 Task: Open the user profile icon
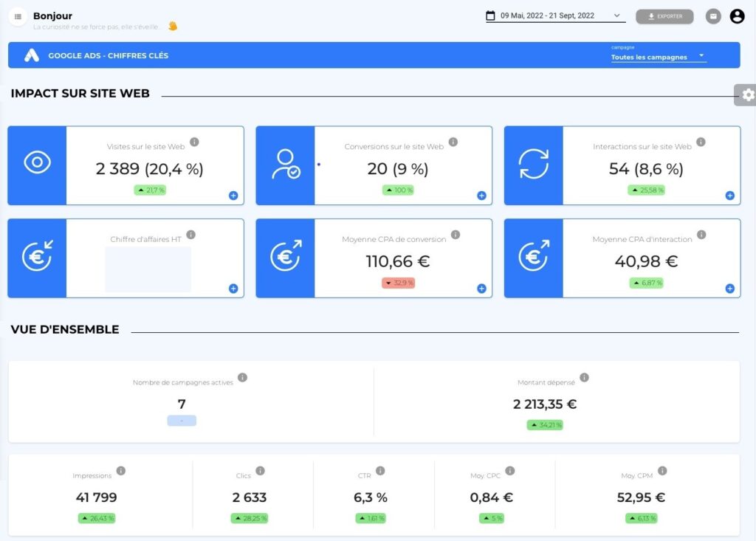tap(737, 15)
